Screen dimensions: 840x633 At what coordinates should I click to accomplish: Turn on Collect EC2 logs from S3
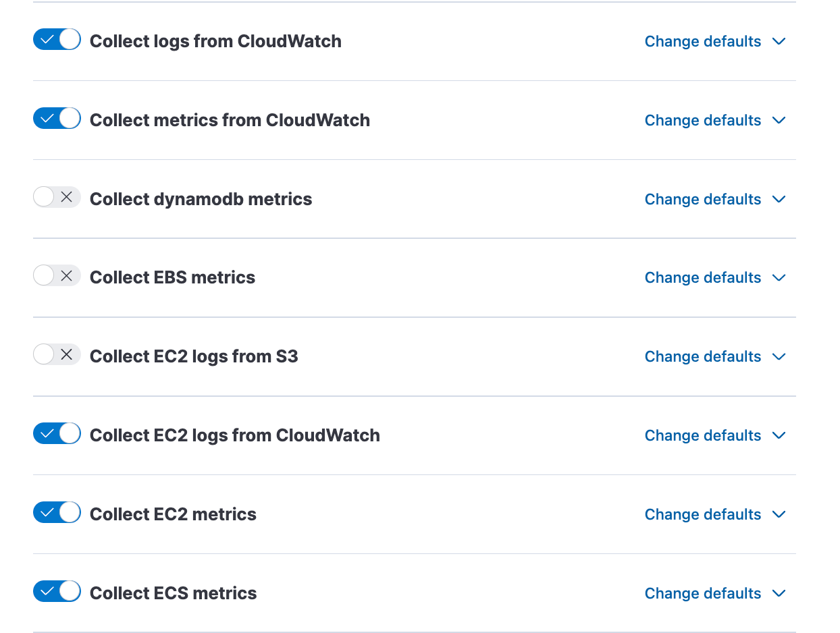[57, 355]
